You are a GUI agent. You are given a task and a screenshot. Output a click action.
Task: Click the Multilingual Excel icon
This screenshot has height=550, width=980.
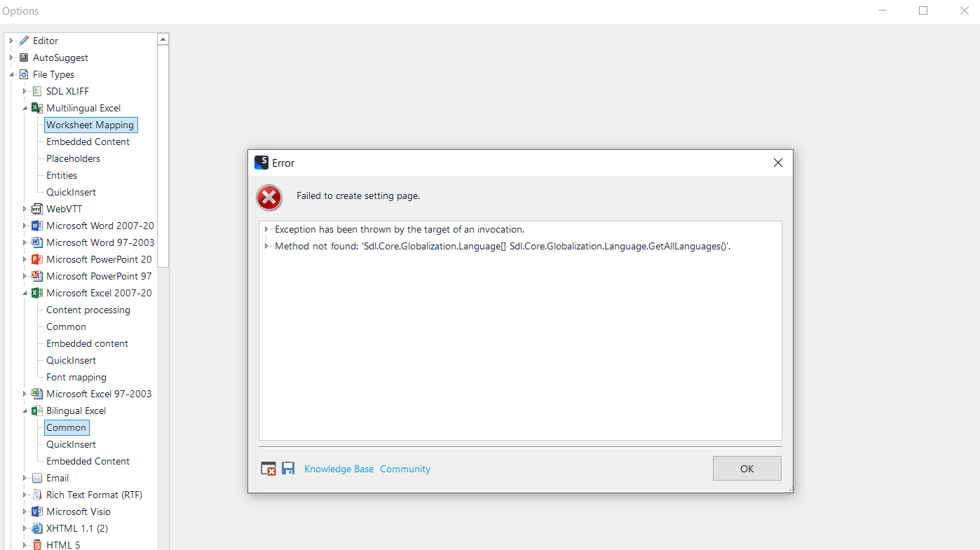36,107
